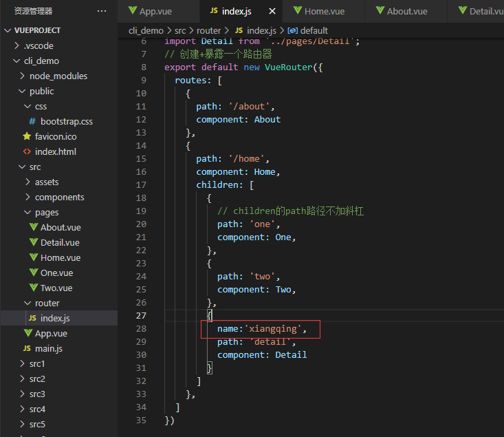This screenshot has width=504, height=437.
Task: Click line number 27 in the gutter
Action: (141, 316)
